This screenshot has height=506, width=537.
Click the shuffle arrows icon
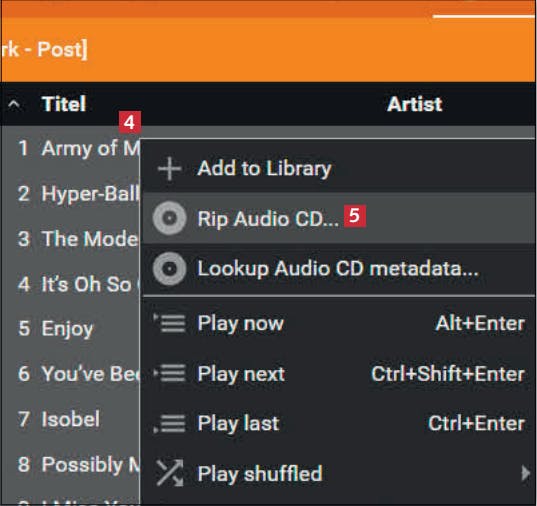click(170, 473)
